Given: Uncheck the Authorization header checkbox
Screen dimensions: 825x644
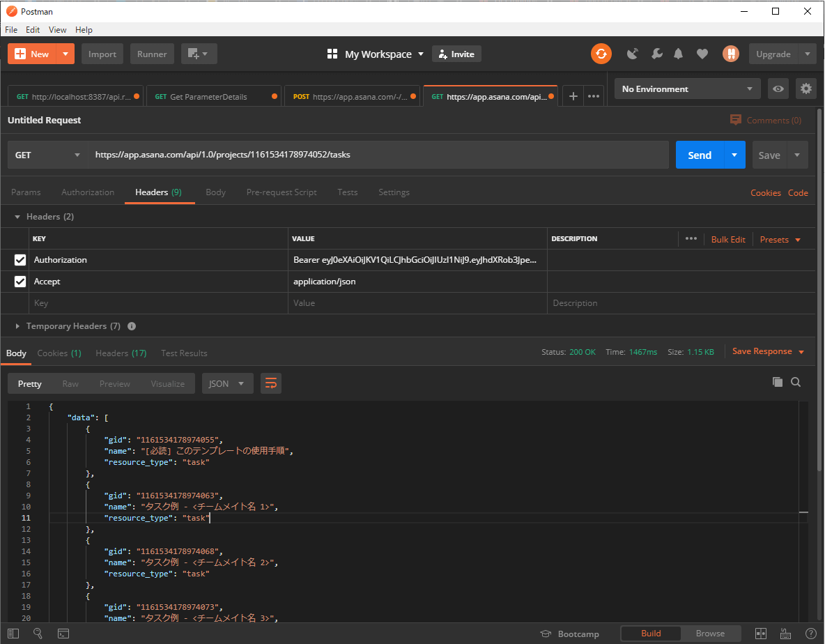Looking at the screenshot, I should click(x=20, y=260).
